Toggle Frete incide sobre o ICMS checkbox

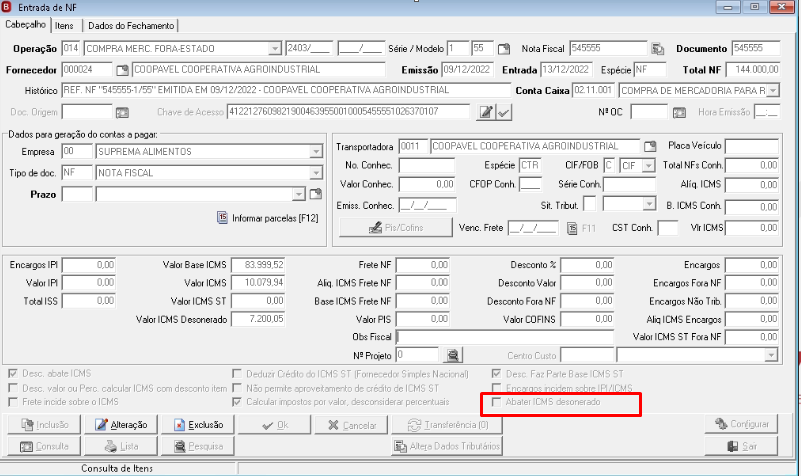[x=13, y=402]
